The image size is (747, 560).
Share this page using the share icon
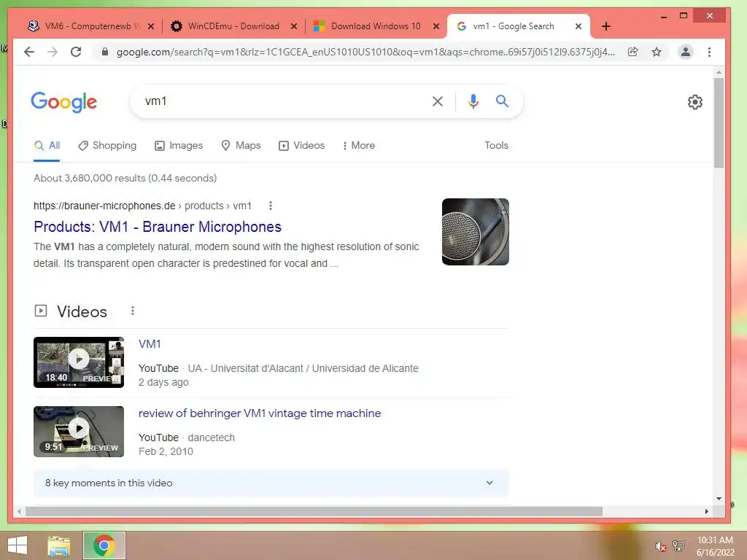632,52
